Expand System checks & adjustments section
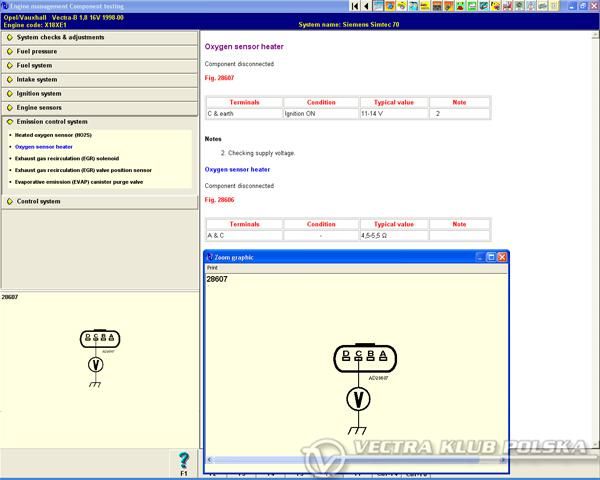Screen dimensions: 600x480 pos(99,38)
